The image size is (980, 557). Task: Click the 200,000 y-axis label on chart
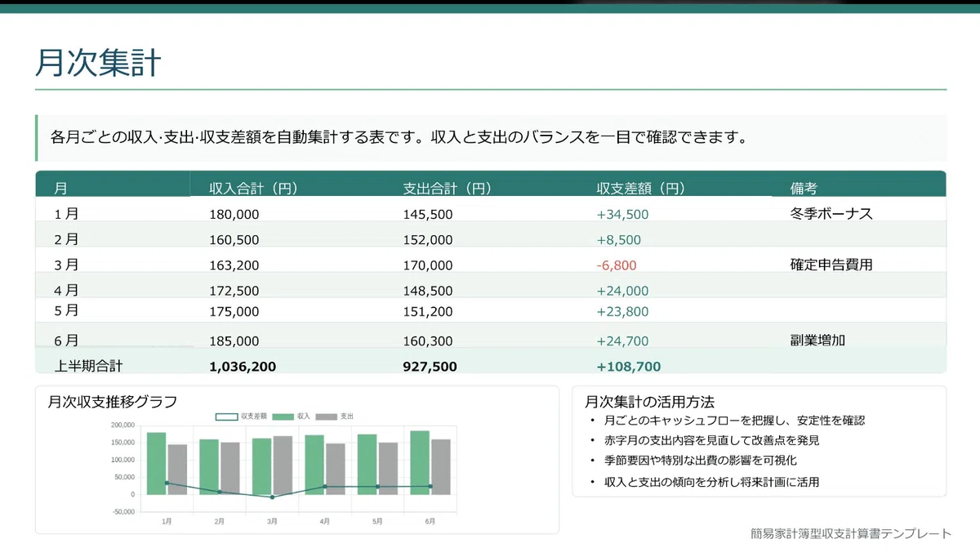(x=122, y=426)
